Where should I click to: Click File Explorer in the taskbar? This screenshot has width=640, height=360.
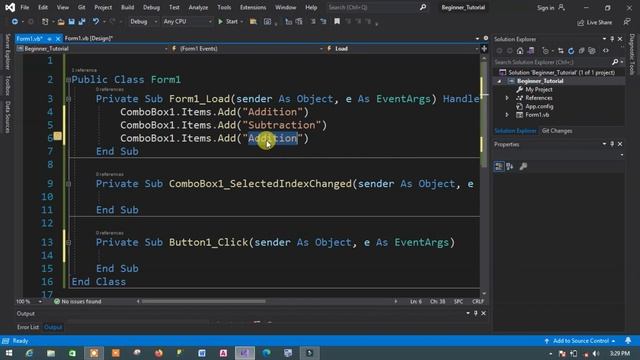click(x=51, y=353)
